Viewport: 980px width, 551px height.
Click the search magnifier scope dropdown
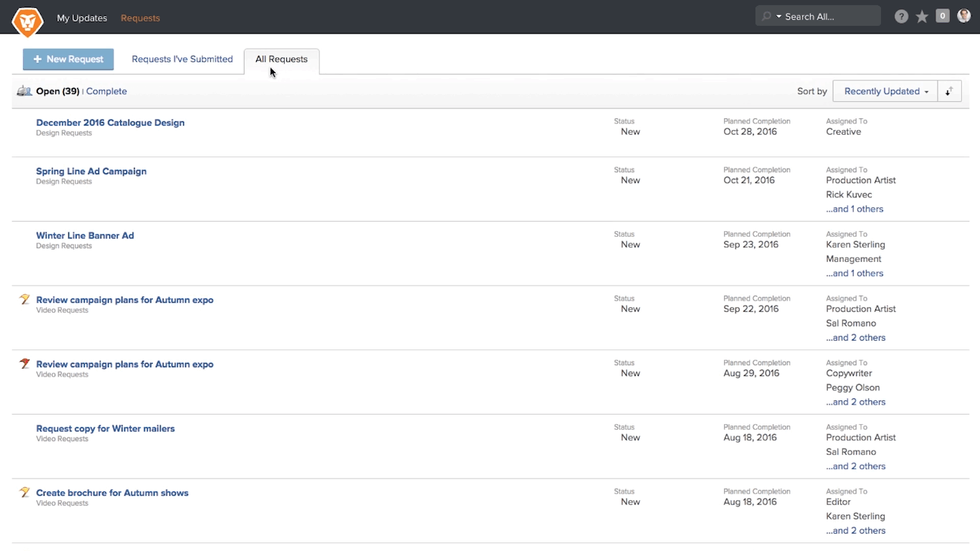coord(771,17)
